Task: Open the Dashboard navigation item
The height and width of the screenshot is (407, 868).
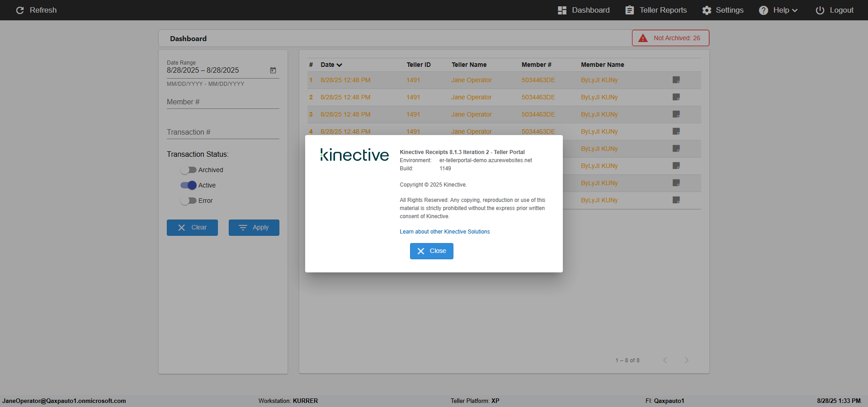Action: tap(584, 10)
